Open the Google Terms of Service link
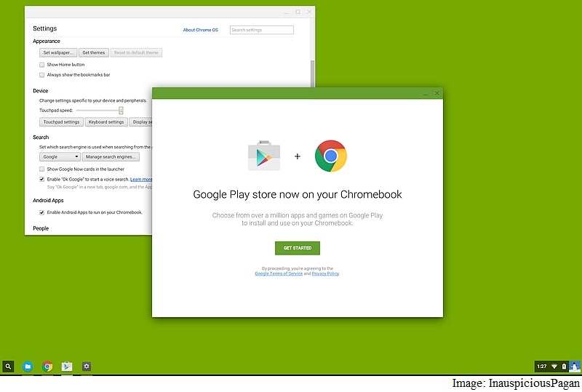582x392 pixels. click(x=279, y=273)
